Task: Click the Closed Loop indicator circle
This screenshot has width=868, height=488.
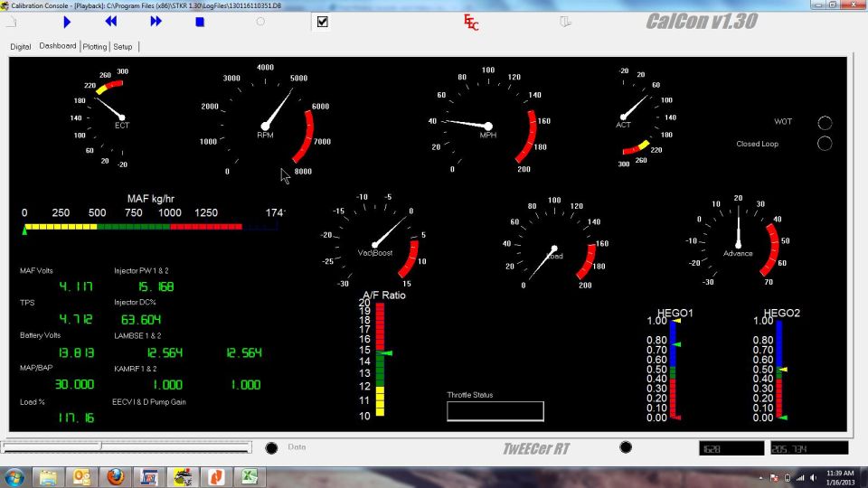Action: click(825, 144)
